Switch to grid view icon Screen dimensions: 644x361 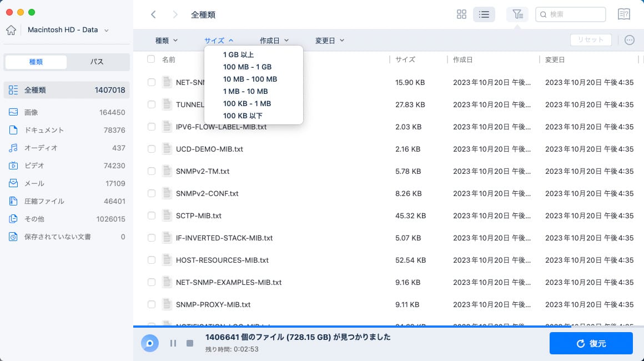coord(461,14)
